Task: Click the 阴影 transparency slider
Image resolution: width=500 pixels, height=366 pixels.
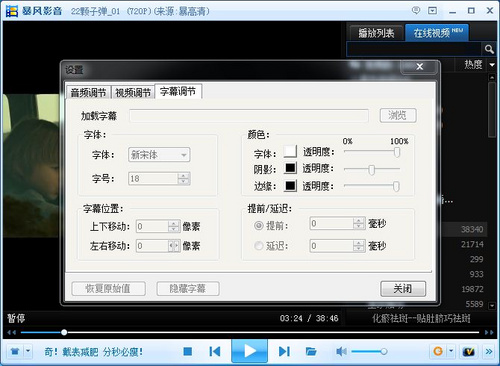Action: (372, 169)
